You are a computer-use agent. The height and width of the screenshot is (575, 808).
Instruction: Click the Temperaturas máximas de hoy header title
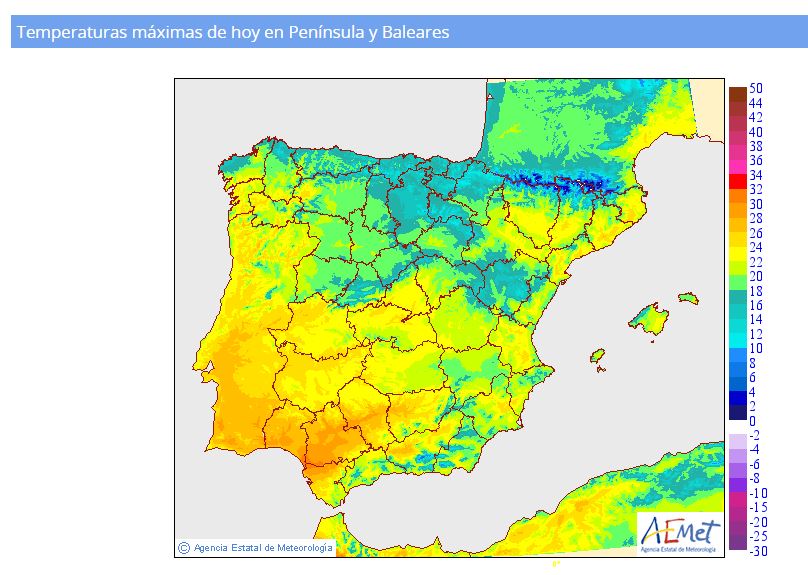[x=234, y=32]
